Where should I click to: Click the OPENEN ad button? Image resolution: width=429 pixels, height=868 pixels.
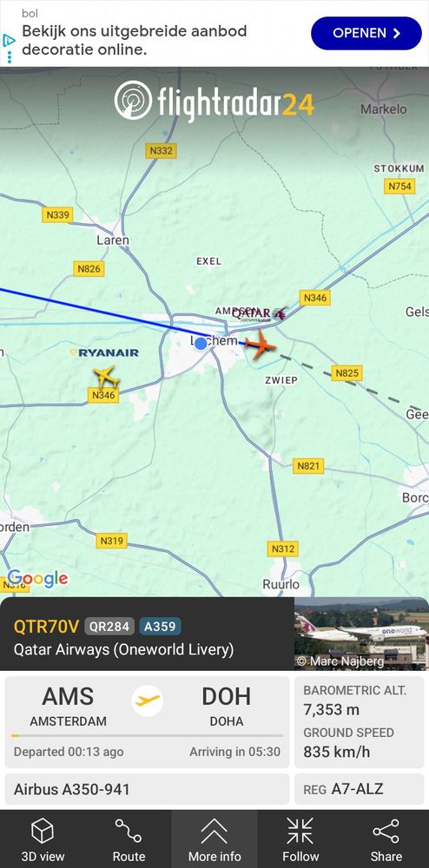pos(366,33)
